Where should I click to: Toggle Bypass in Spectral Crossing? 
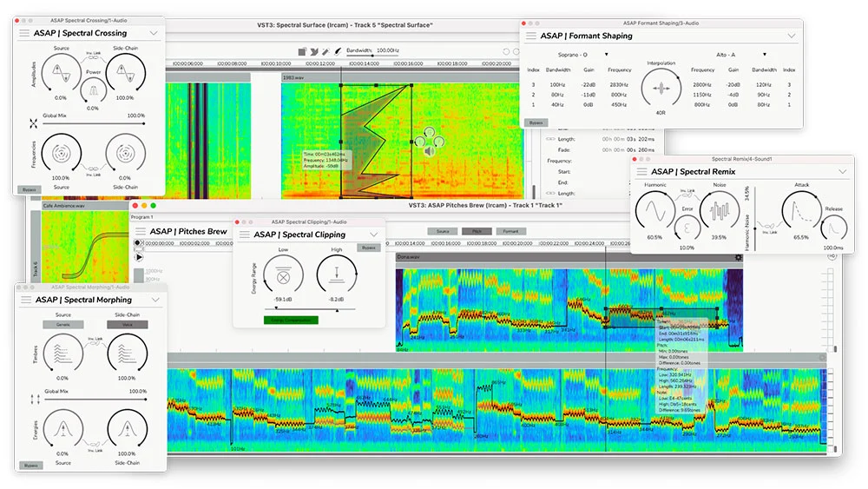pos(30,188)
